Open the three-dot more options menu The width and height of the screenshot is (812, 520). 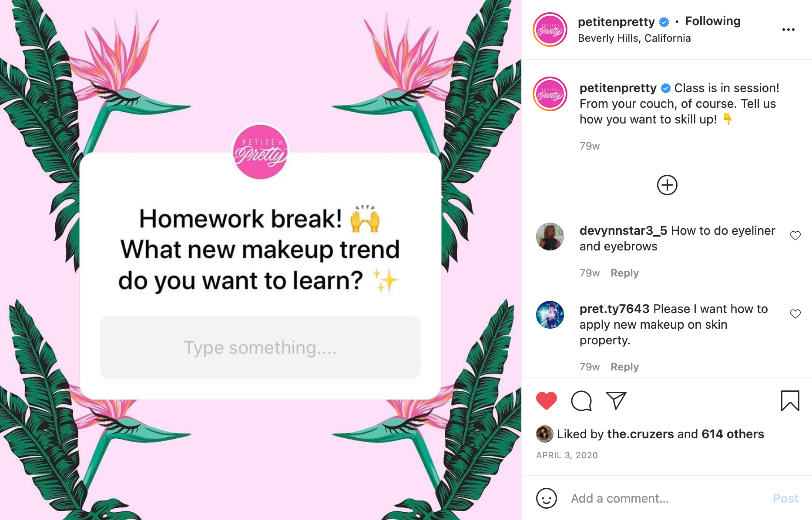coord(788,30)
